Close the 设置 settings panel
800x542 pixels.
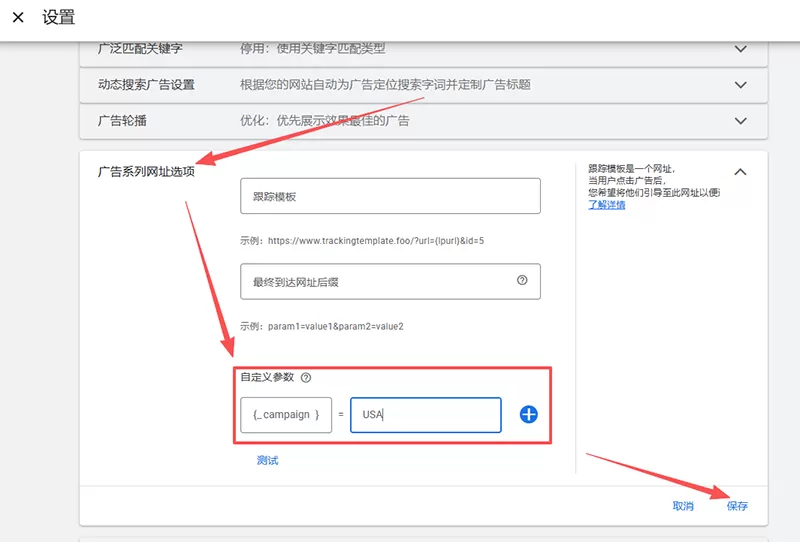[18, 17]
